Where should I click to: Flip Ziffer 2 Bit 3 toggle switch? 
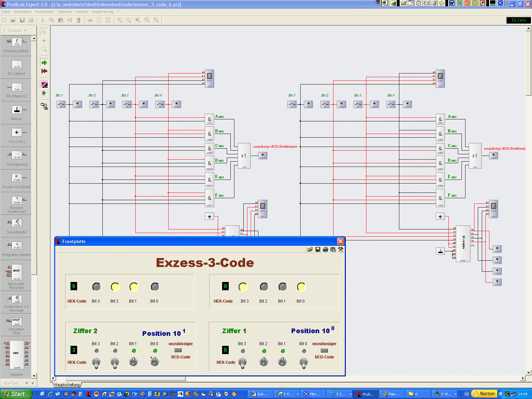[x=96, y=362]
